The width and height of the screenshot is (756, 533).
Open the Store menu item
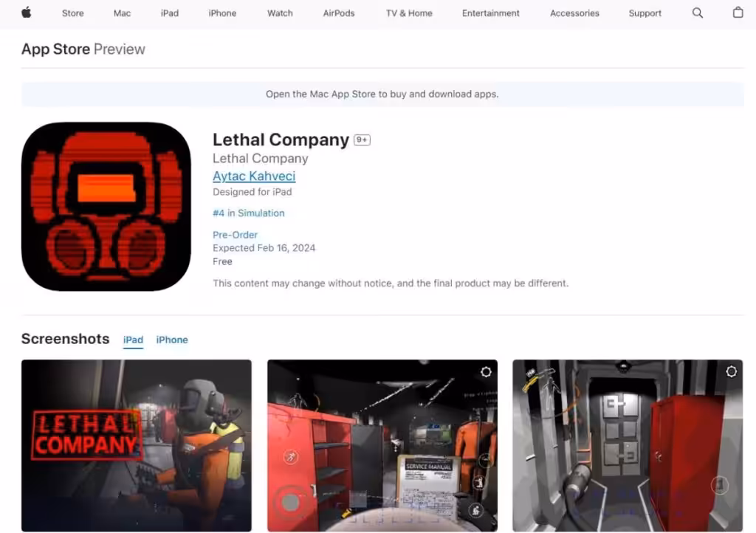click(72, 13)
